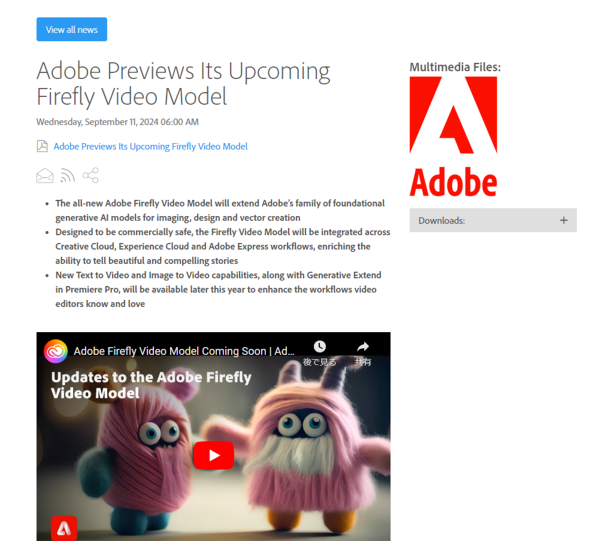Play the Firefly YouTube video
Viewport: 590px width, 541px height.
214,455
